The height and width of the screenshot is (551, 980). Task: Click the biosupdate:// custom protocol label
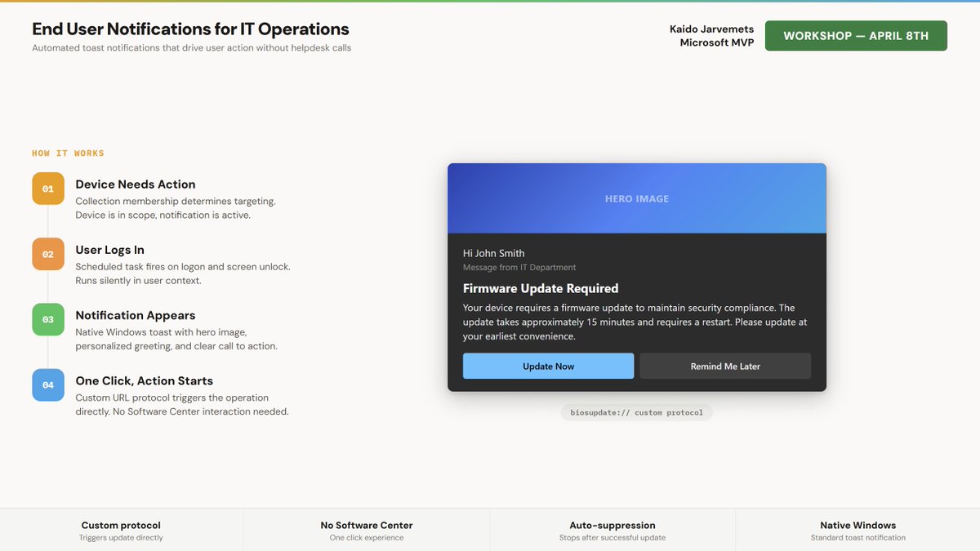tap(637, 412)
